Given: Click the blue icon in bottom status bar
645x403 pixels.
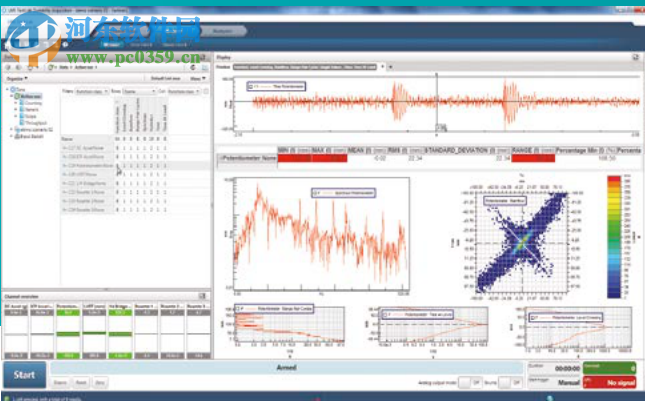Looking at the screenshot, I should click(x=550, y=398).
